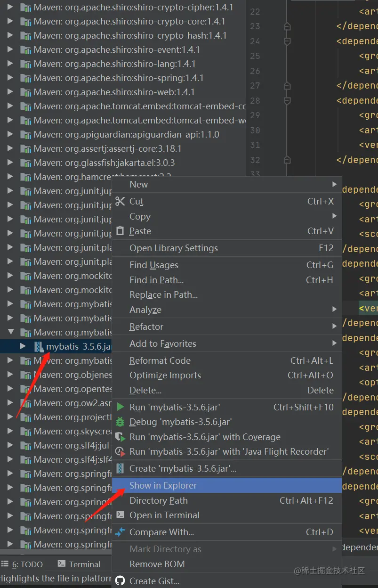The height and width of the screenshot is (588, 378).
Task: Click the Cut scissors icon
Action: coord(121,201)
